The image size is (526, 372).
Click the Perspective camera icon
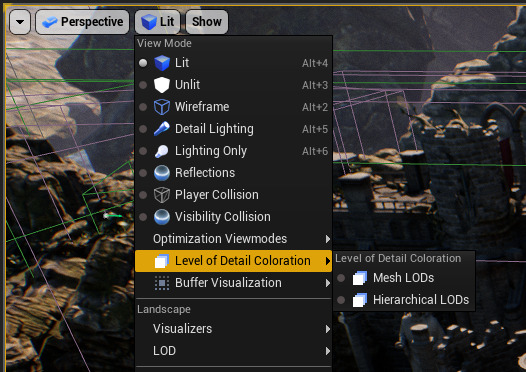pyautogui.click(x=50, y=22)
